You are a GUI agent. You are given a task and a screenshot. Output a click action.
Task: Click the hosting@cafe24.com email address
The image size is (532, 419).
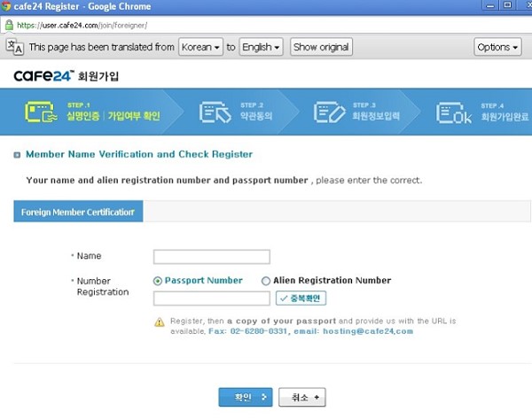click(x=368, y=331)
